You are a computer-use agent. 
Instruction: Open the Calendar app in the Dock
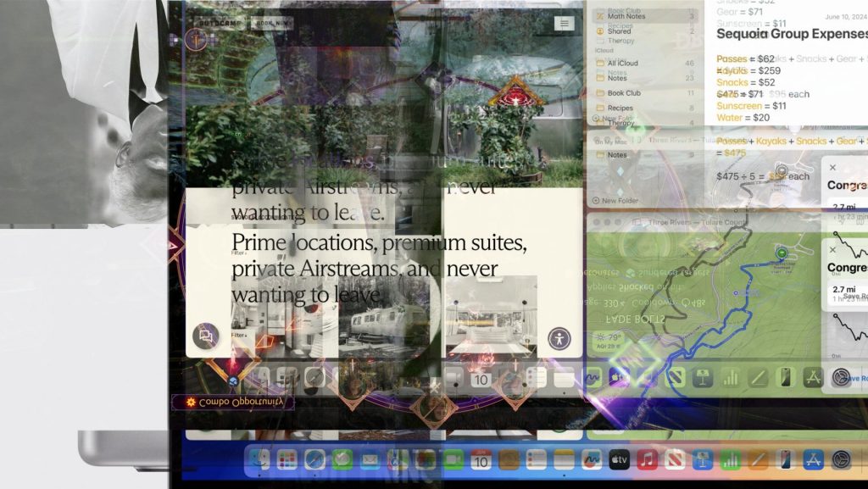[x=481, y=460]
